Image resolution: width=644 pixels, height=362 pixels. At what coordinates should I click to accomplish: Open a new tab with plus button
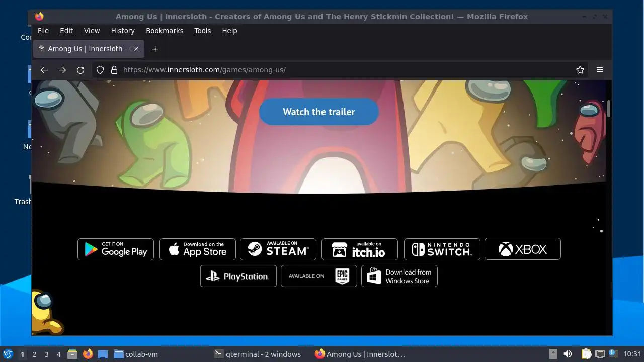[155, 49]
